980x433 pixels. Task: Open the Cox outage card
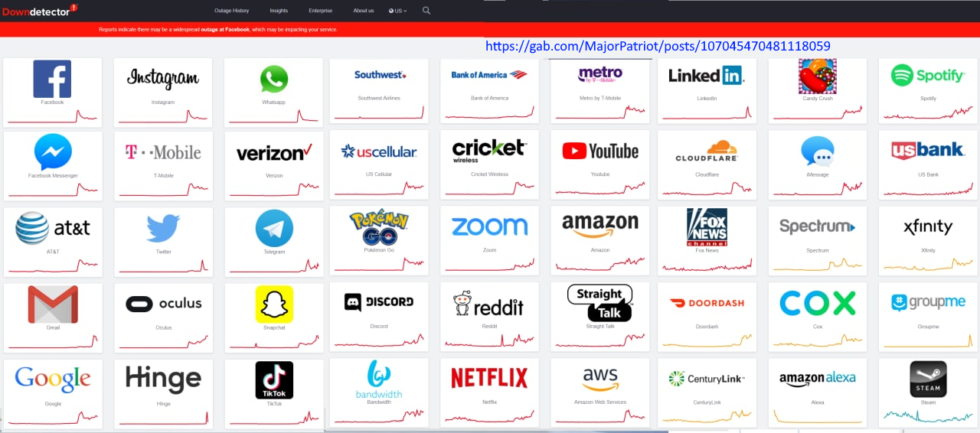818,317
